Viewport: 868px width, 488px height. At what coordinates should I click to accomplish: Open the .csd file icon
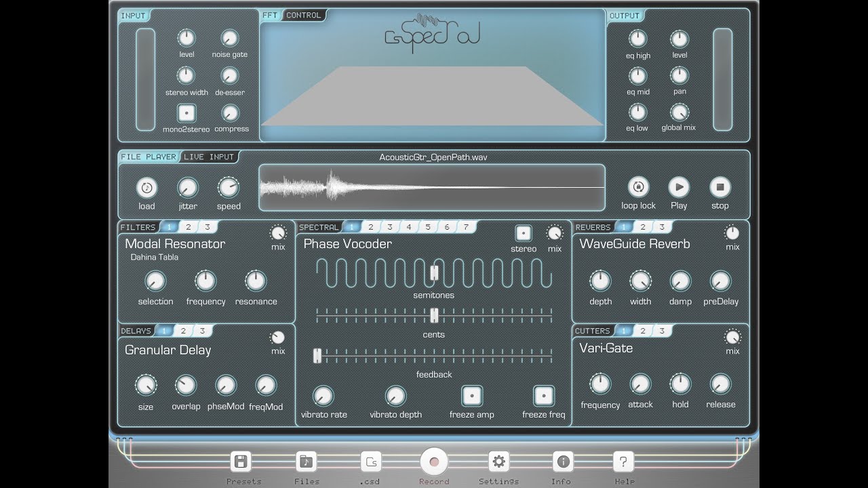click(x=371, y=462)
